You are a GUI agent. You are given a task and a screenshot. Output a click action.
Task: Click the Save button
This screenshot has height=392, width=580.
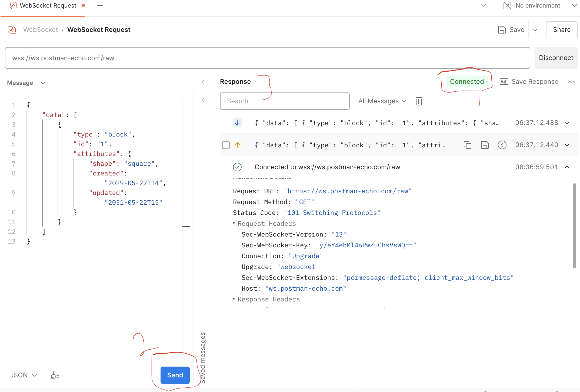pyautogui.click(x=511, y=30)
